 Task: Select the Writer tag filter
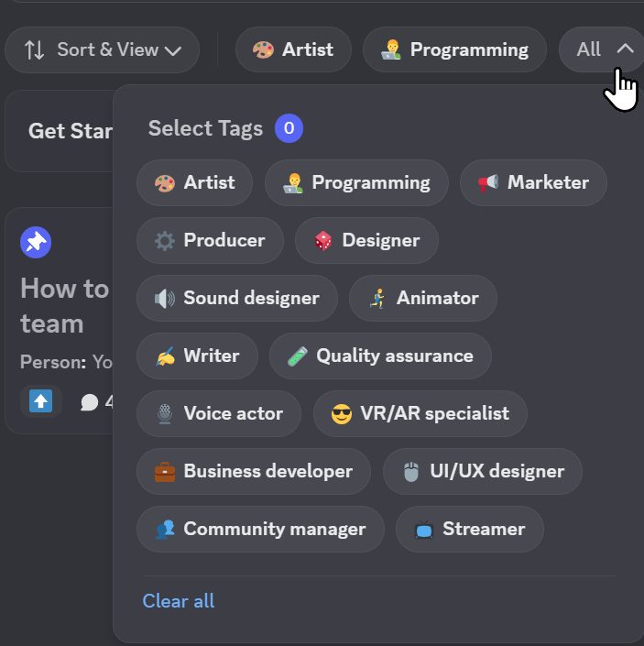pos(197,356)
